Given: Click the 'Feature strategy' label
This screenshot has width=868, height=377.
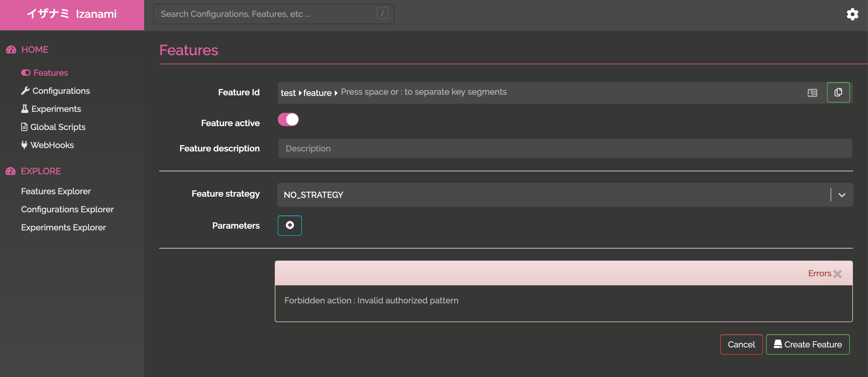Looking at the screenshot, I should pyautogui.click(x=226, y=194).
